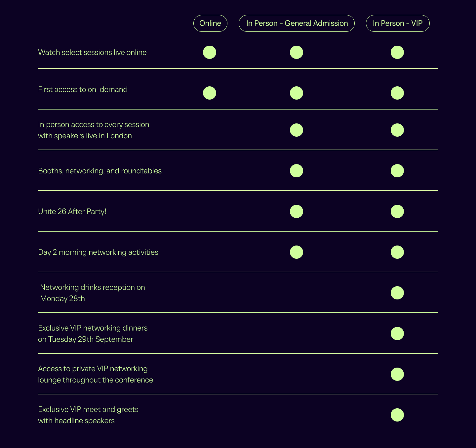Click VIP dot for Booths, networking, and roundtables
The image size is (476, 448).
coord(397,171)
